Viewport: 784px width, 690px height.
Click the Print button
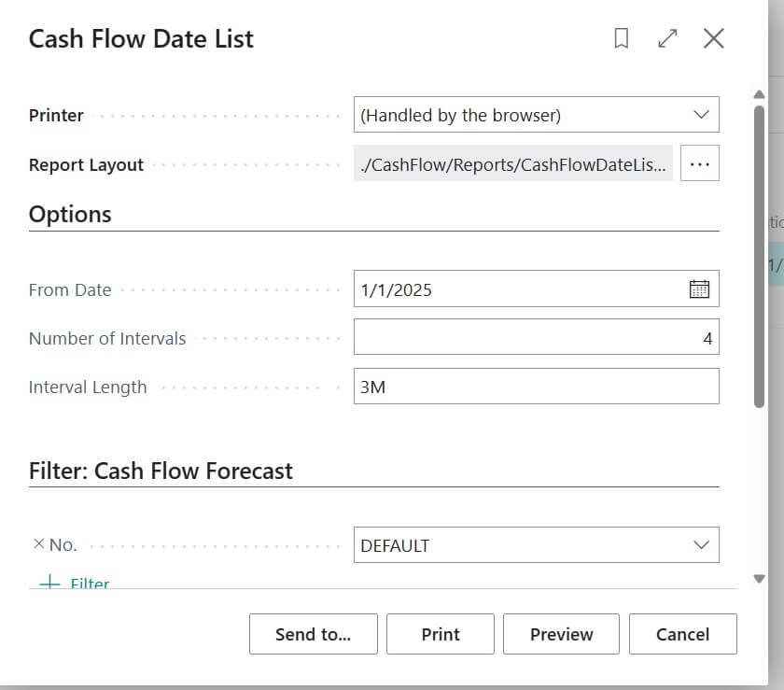point(441,634)
